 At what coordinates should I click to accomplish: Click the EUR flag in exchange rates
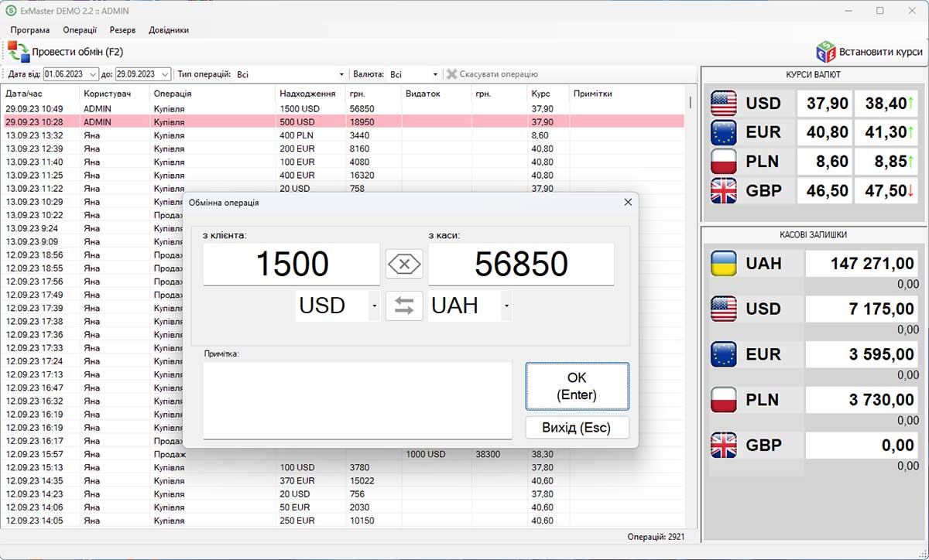tap(724, 132)
